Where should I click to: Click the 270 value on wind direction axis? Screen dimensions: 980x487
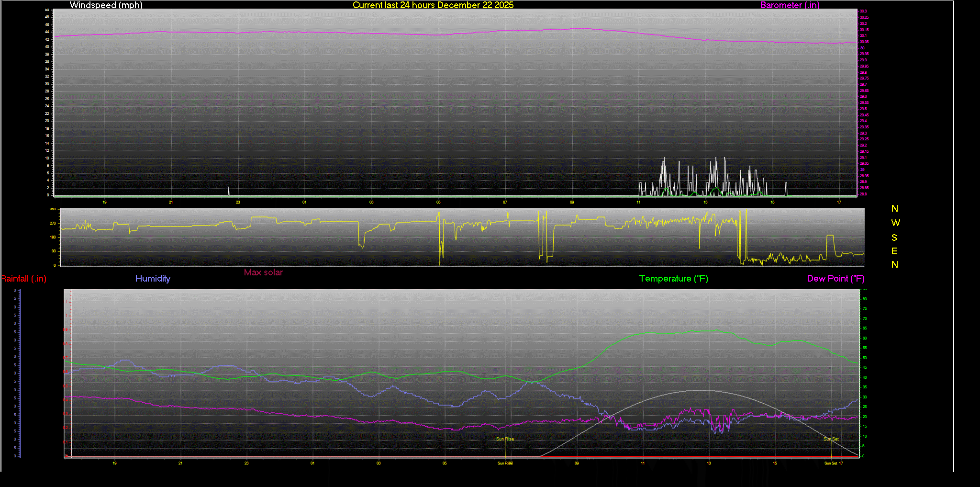pos(53,224)
